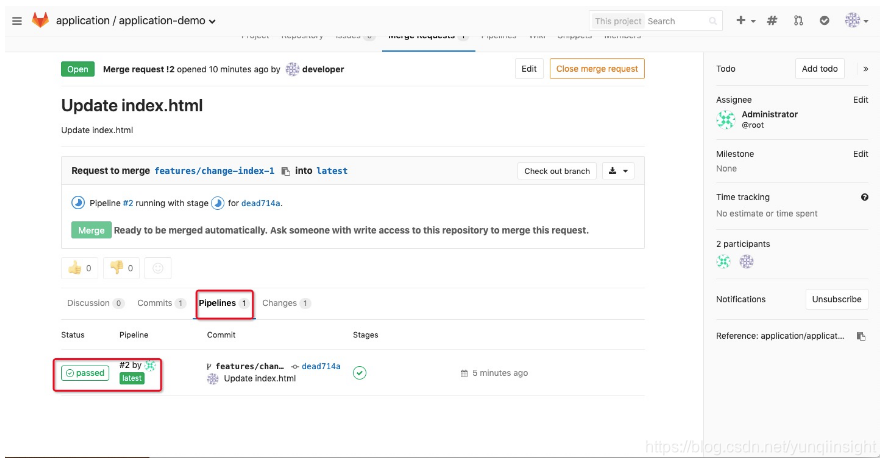Click the search magnifier icon
This screenshot has height=465, width=886.
pos(713,21)
